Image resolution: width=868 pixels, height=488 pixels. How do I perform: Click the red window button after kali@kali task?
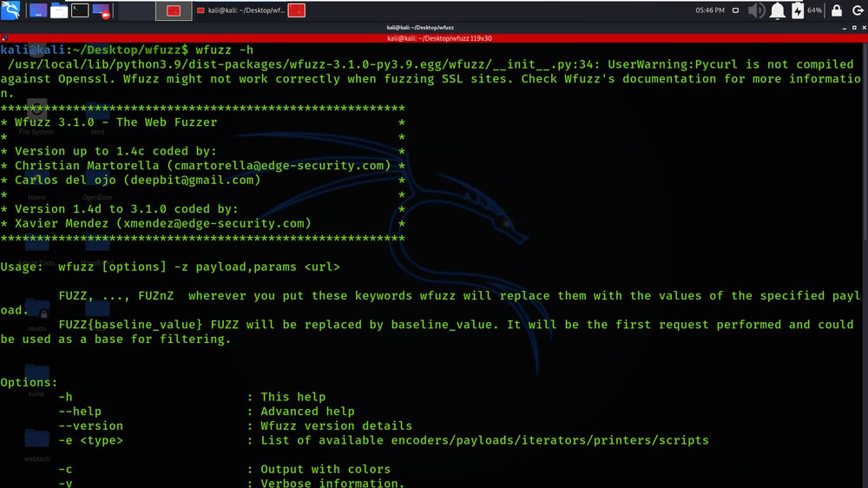pyautogui.click(x=297, y=10)
